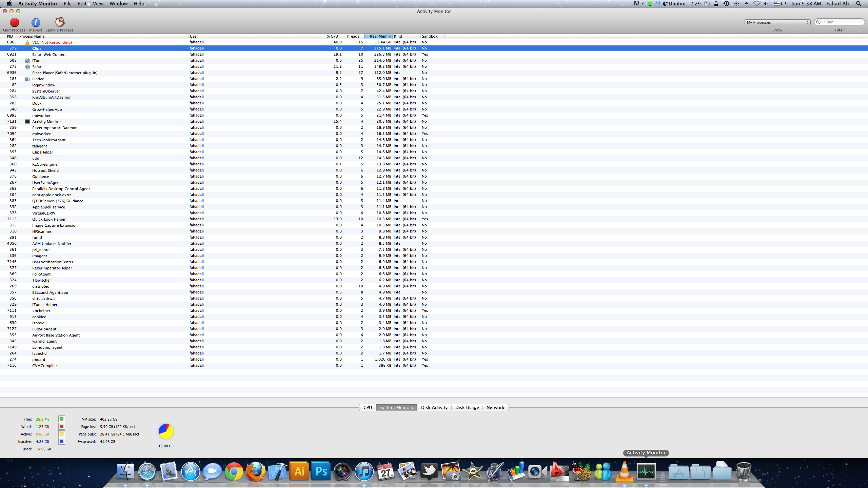Open Spotlight search magnifier in menu bar
The height and width of the screenshot is (488, 868).
859,4
